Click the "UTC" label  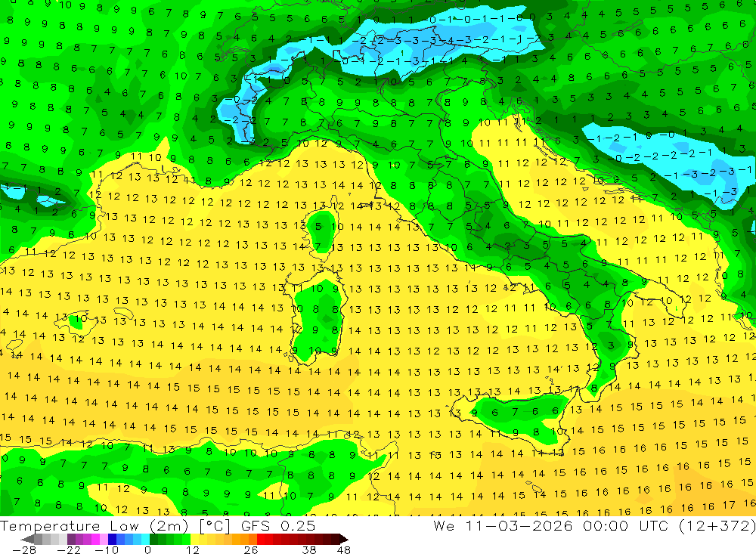coord(654,526)
